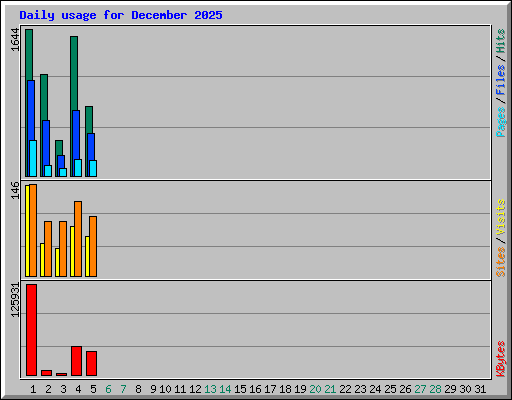The image size is (512, 400).
Task: Click the orange Sites bar for day 3
Action: point(63,249)
